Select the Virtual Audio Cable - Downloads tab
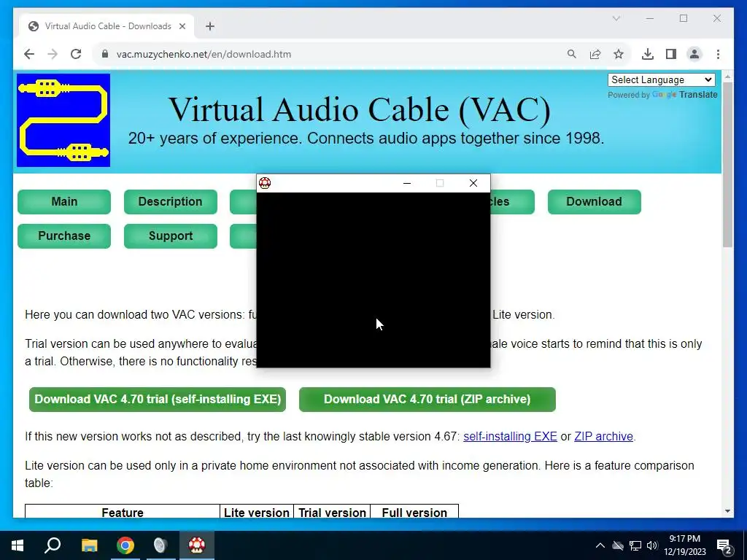The width and height of the screenshot is (747, 560). 107,26
